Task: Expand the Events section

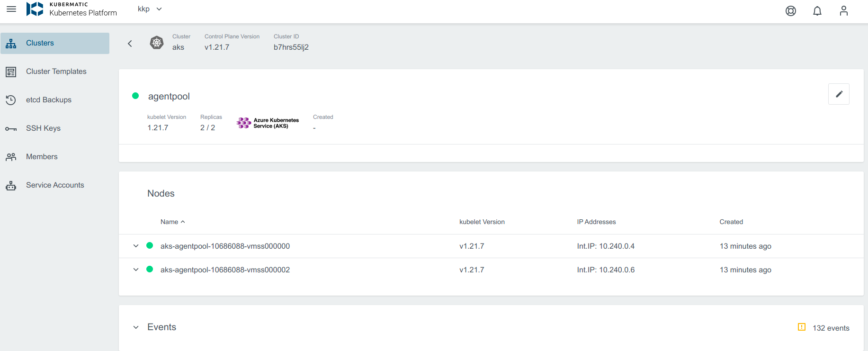Action: click(136, 327)
